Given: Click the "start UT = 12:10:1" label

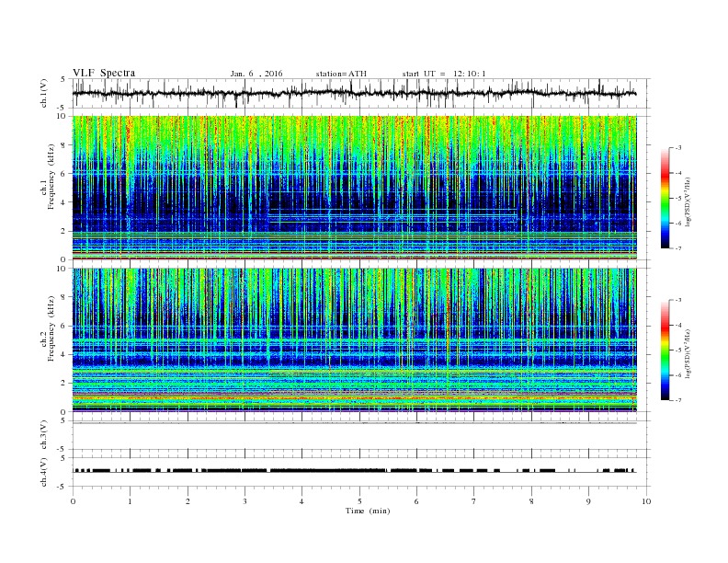Looking at the screenshot, I should point(444,74).
